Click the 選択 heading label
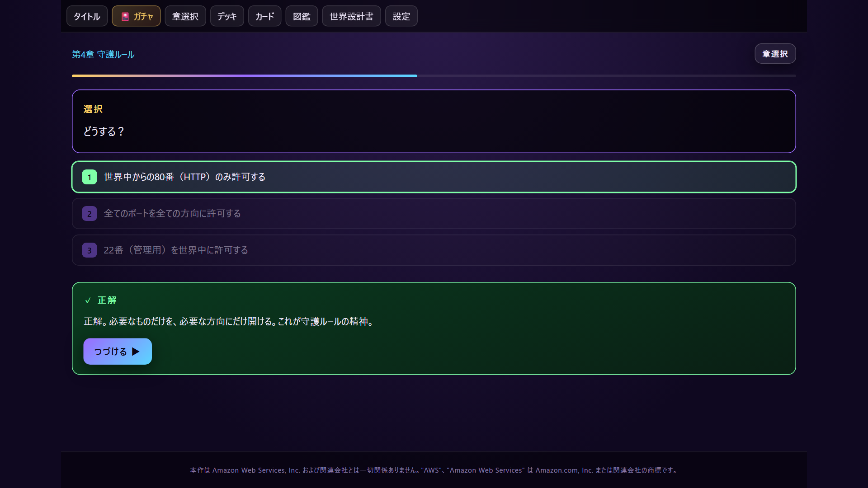This screenshot has height=488, width=868. (x=93, y=109)
